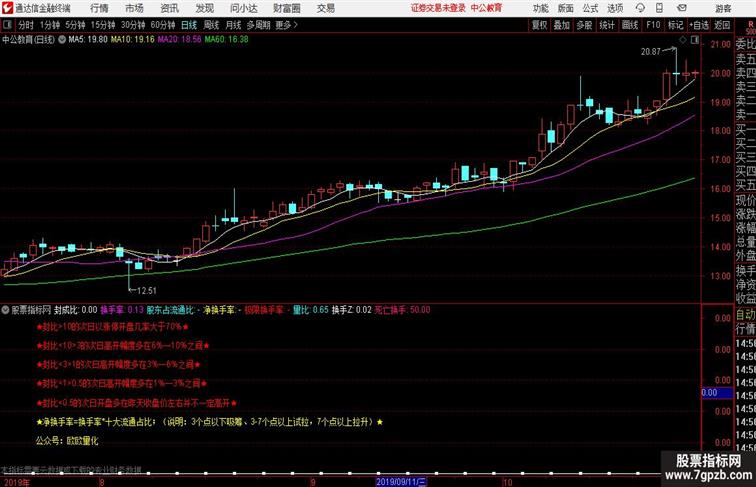756x487 pixels.
Task: Click the 通达信 red logo icon
Action: (x=7, y=8)
